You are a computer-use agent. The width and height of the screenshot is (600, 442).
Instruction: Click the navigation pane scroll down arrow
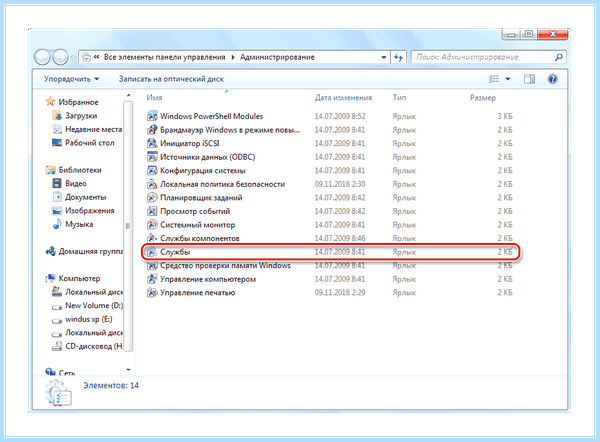[128, 370]
